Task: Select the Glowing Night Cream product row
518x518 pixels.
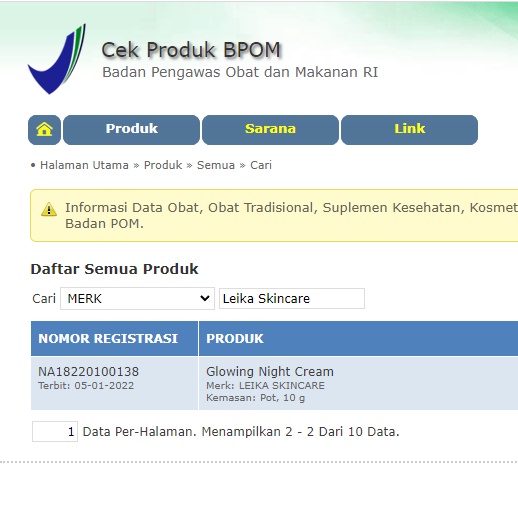Action: click(274, 383)
